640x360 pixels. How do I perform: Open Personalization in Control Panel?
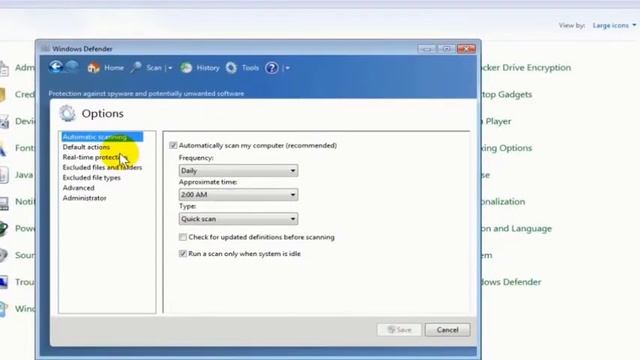pyautogui.click(x=503, y=202)
